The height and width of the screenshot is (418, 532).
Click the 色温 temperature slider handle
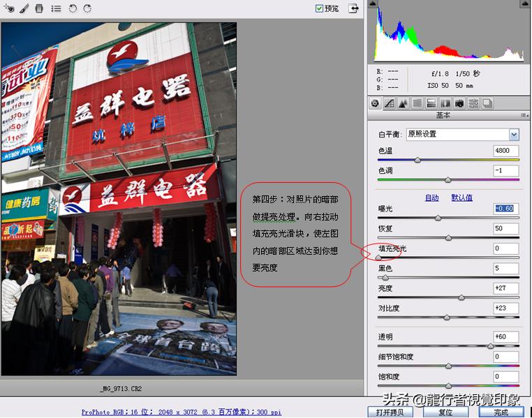pyautogui.click(x=418, y=160)
